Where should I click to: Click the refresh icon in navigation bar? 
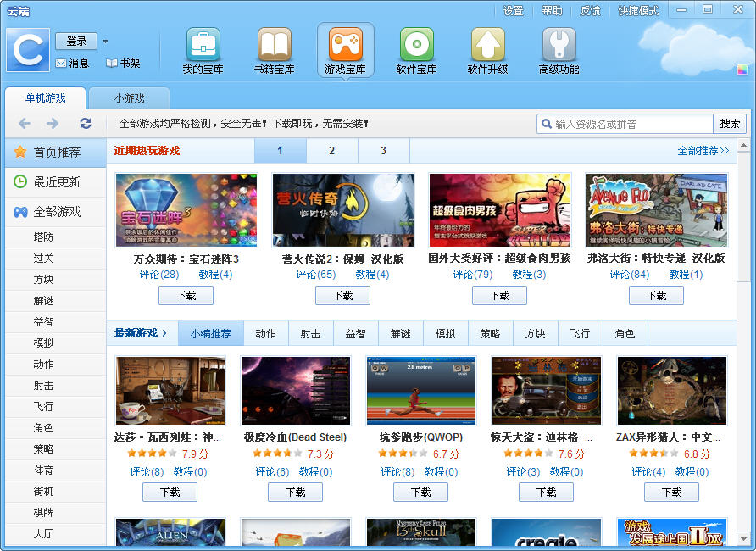tap(86, 124)
